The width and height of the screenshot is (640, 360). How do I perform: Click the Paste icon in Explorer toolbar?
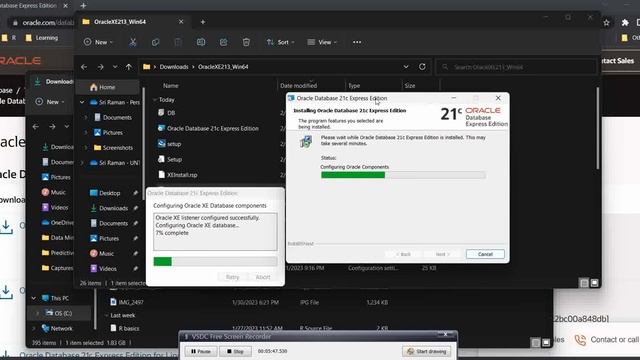[178, 42]
